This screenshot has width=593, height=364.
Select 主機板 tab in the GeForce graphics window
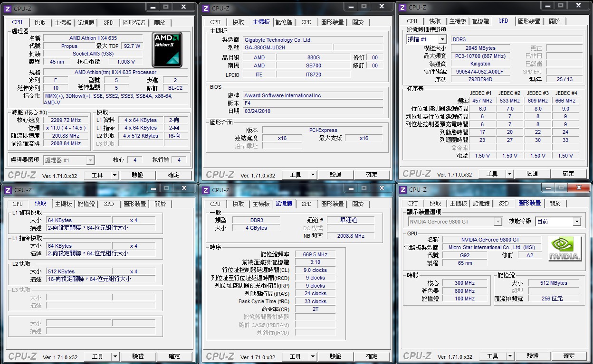458,204
